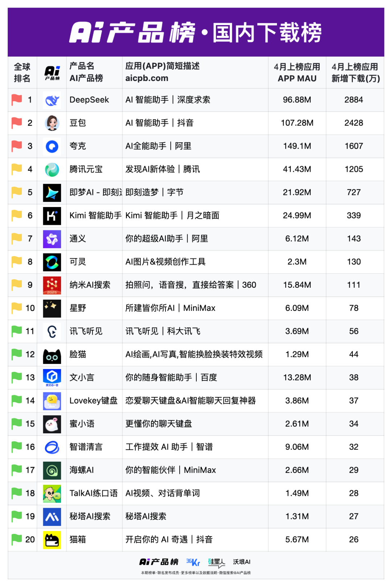Click the 36Kr logo in the footer
This screenshot has height=587, width=392.
pyautogui.click(x=193, y=562)
